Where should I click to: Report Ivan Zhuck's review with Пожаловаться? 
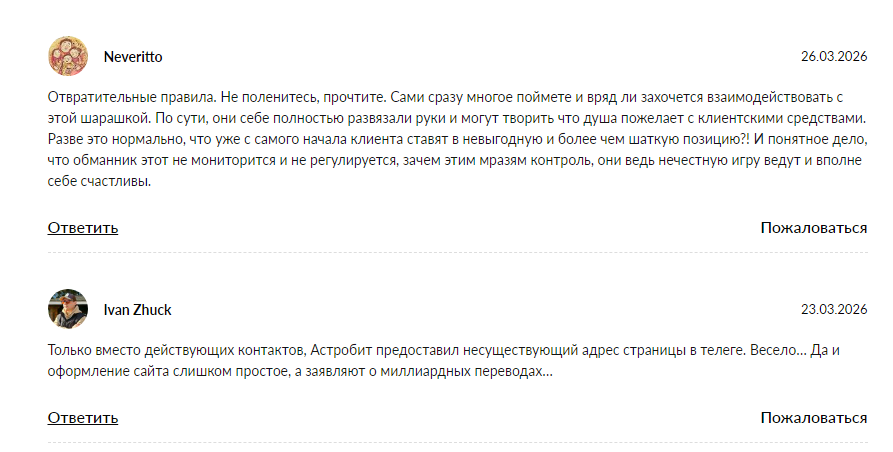pyautogui.click(x=813, y=418)
